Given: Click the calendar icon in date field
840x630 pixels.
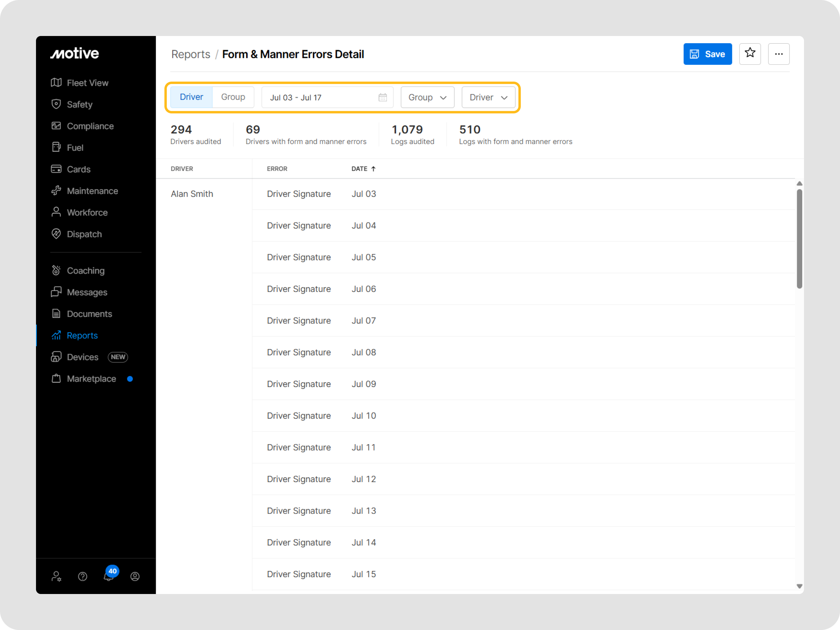Looking at the screenshot, I should coord(382,97).
